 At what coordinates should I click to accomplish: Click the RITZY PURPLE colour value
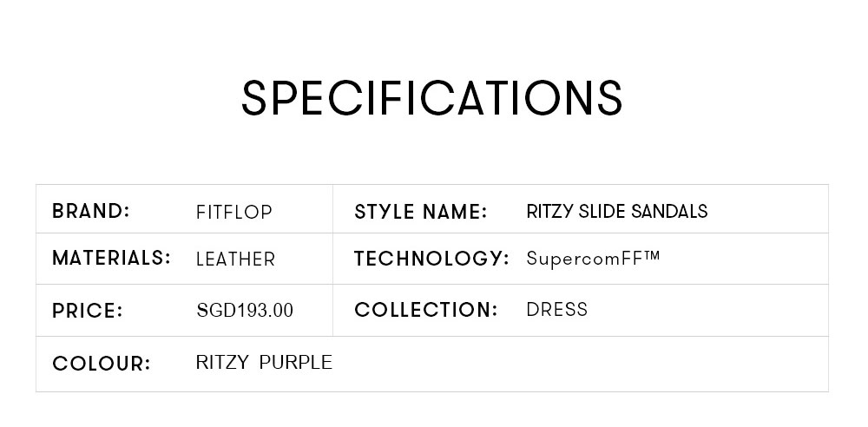tap(264, 362)
